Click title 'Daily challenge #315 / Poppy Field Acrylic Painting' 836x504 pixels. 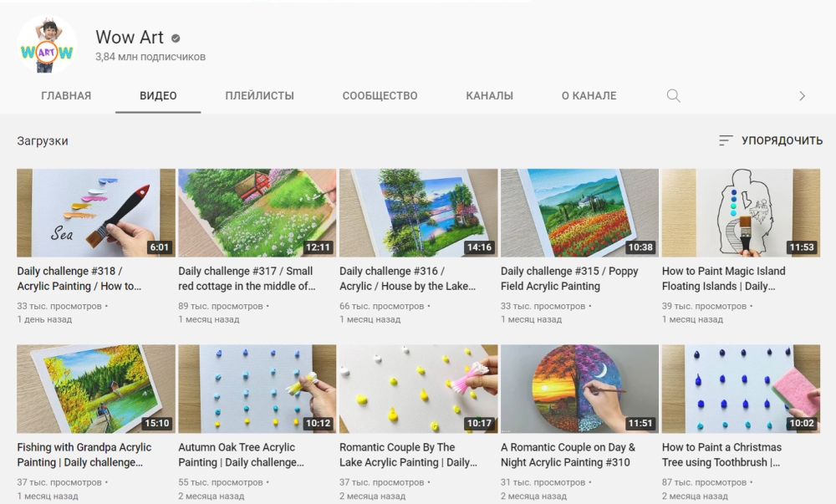pos(569,278)
